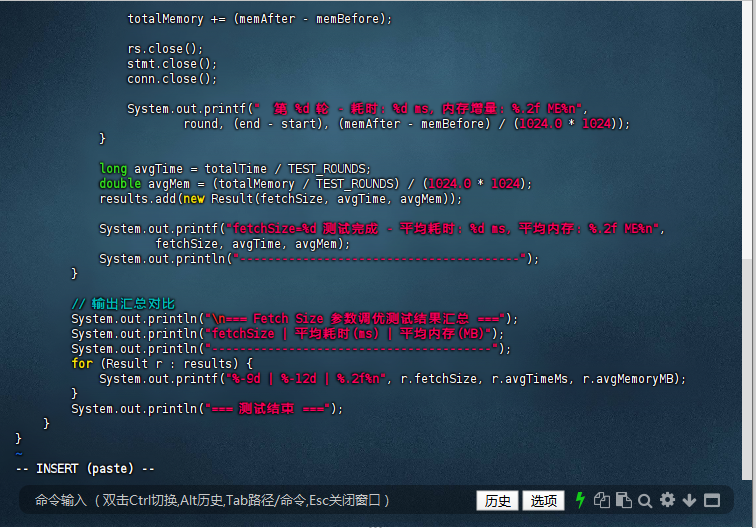Click the 'conn.close();' line
The width and height of the screenshot is (756, 528).
pyautogui.click(x=172, y=79)
